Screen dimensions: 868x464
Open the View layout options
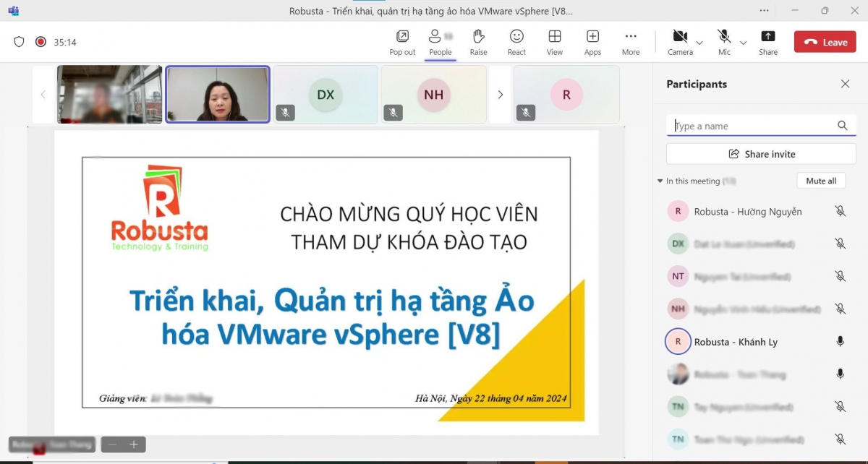pos(555,42)
